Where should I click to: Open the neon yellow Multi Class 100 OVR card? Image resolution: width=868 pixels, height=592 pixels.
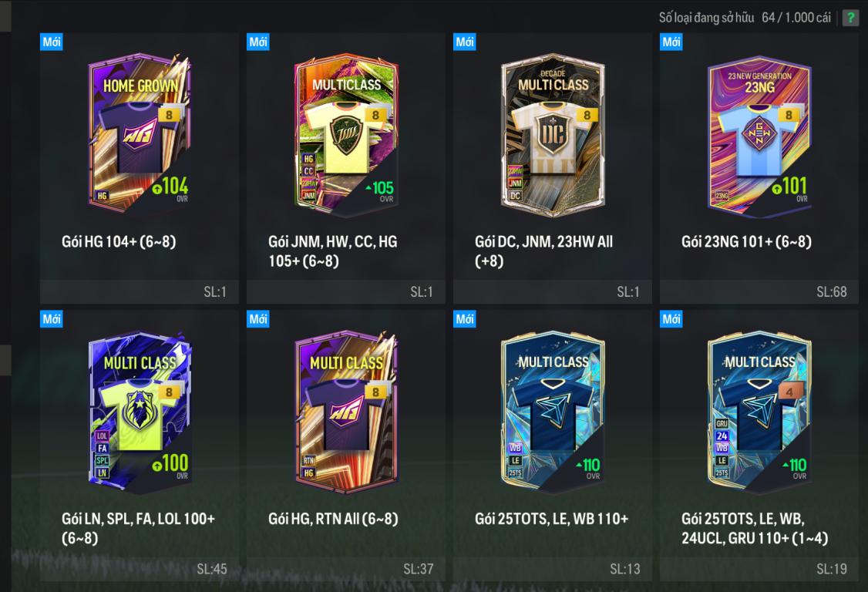(x=140, y=412)
